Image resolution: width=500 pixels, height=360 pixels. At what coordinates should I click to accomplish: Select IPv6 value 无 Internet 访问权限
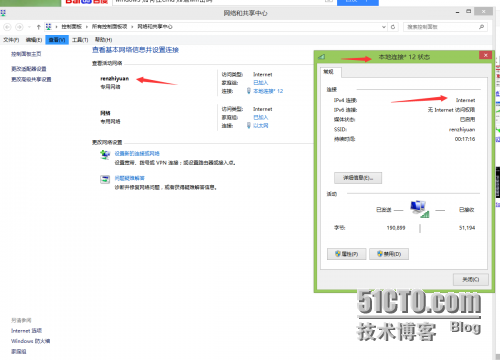[451, 110]
